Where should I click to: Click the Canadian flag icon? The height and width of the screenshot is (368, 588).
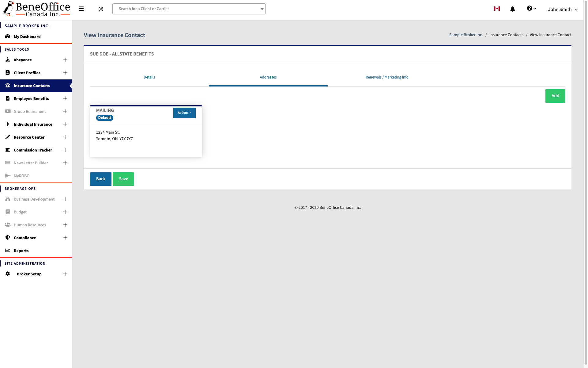click(x=497, y=9)
